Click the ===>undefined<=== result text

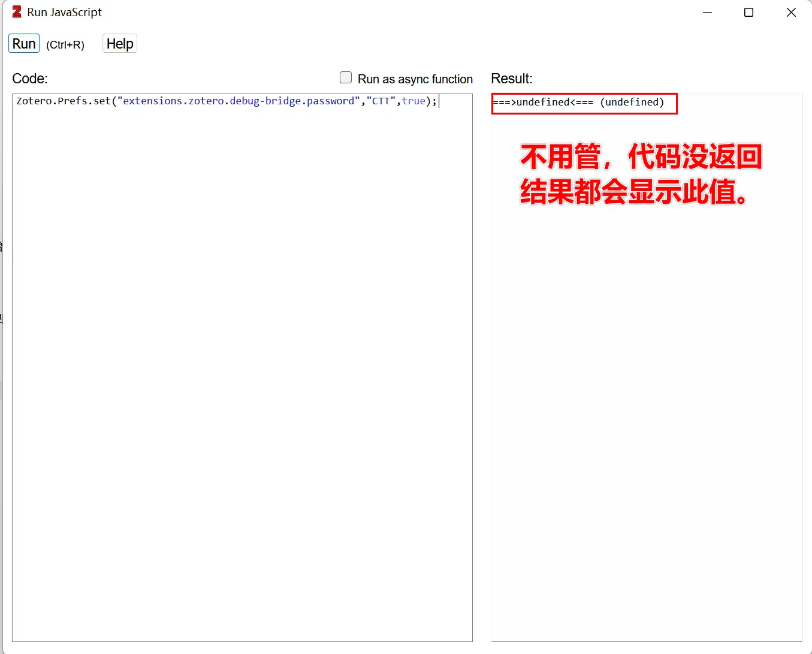tap(543, 103)
